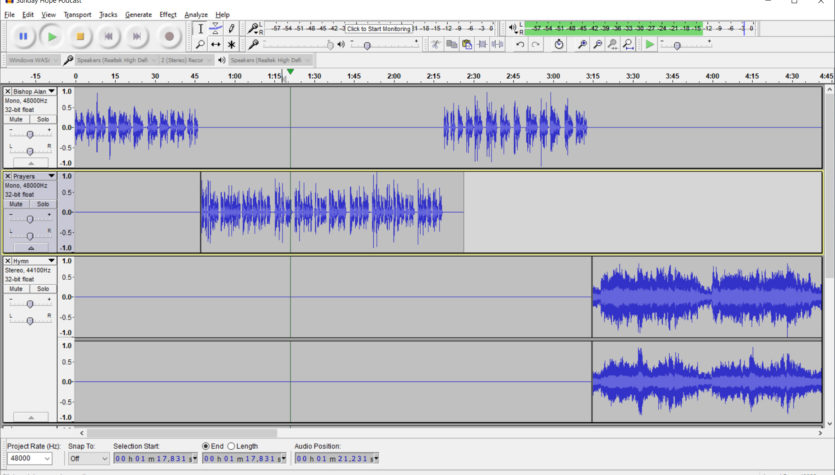Click Silence audio selection icon

pyautogui.click(x=497, y=45)
